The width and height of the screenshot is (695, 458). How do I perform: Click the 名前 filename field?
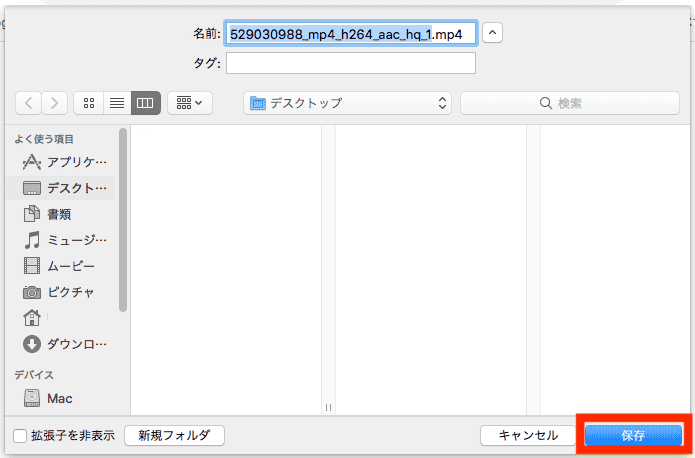(x=351, y=34)
